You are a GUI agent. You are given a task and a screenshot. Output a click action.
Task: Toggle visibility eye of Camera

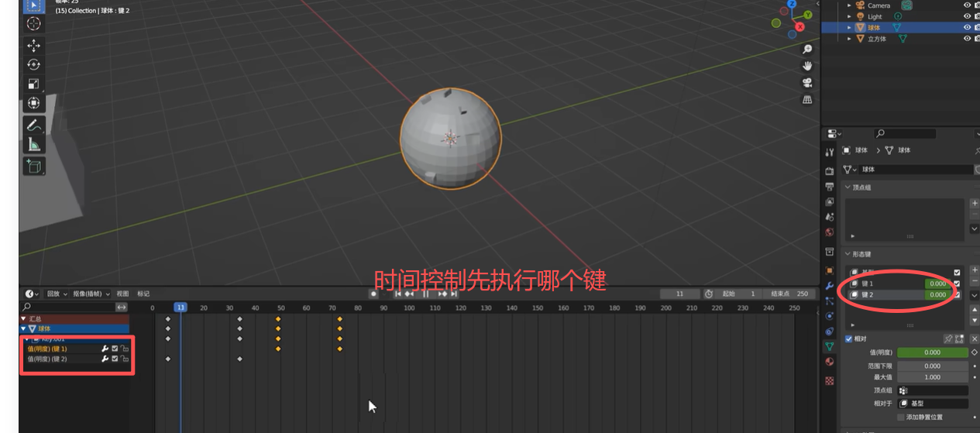coord(967,5)
